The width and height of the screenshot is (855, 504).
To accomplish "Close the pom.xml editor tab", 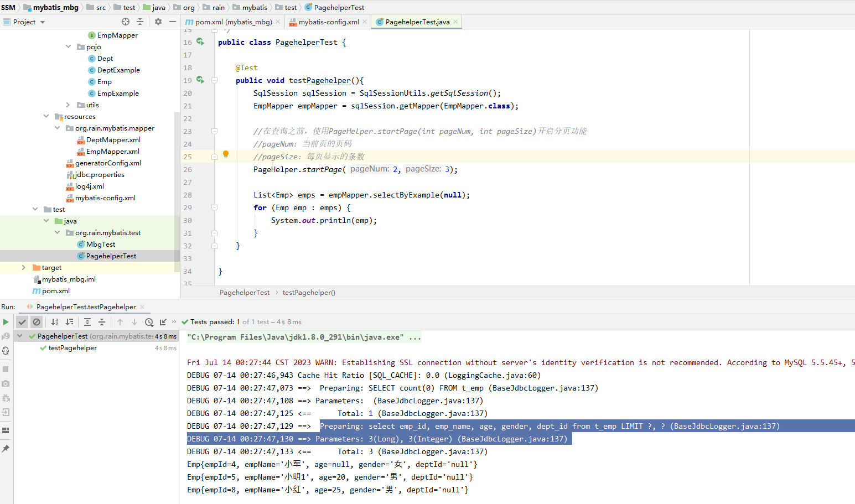I will (x=278, y=22).
